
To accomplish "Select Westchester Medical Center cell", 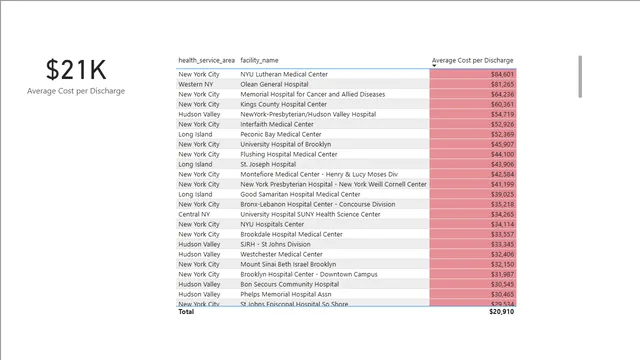I will 281,254.
